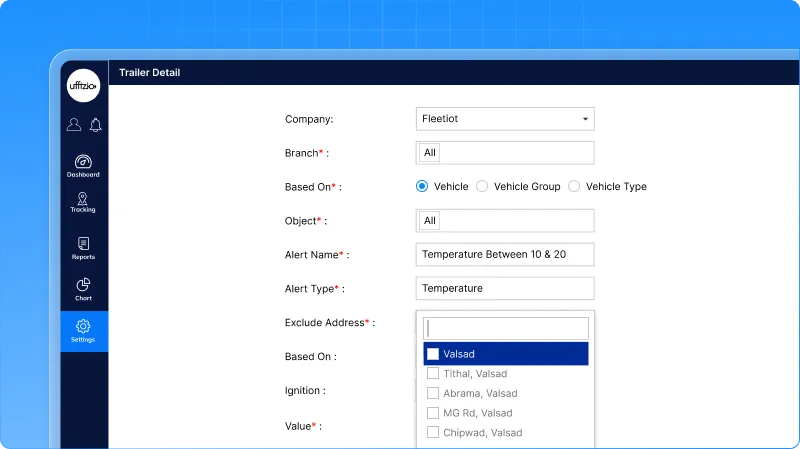The image size is (800, 449).
Task: Open the Object multi-select field
Action: pos(504,220)
